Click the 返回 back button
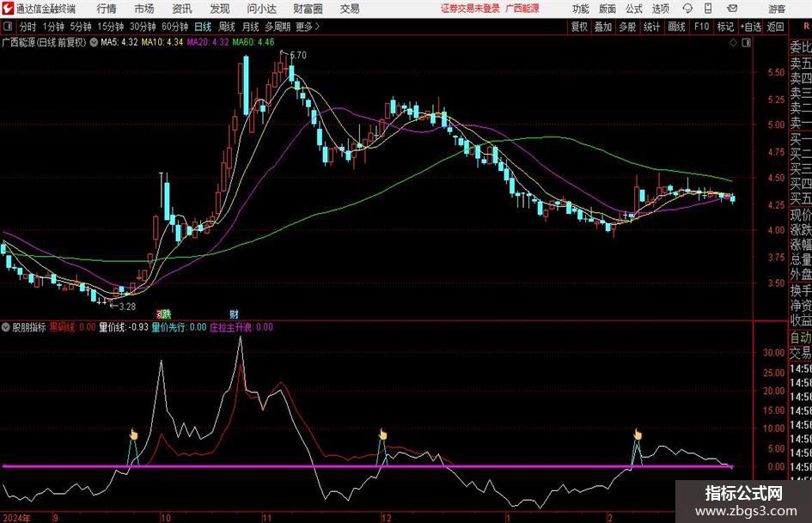The image size is (812, 523). click(x=775, y=27)
